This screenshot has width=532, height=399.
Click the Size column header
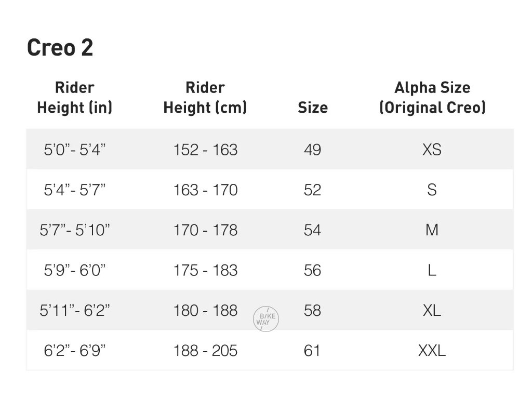point(313,108)
